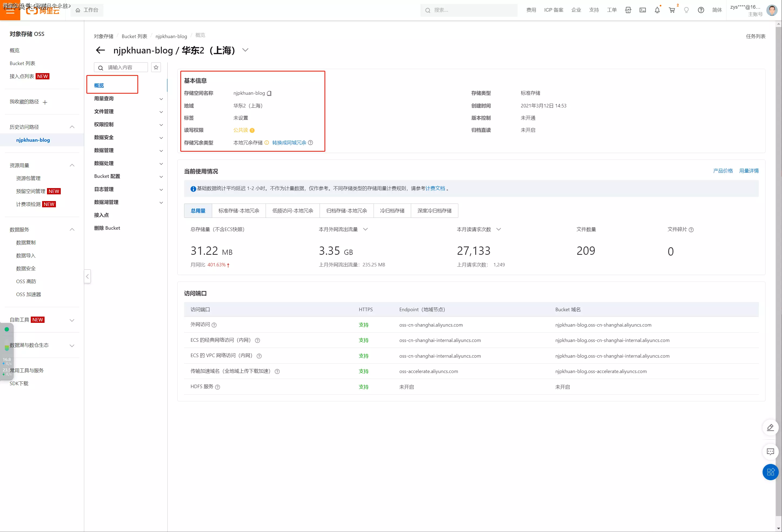
Task: Launch the Cloud Shell terminal icon
Action: (x=642, y=10)
